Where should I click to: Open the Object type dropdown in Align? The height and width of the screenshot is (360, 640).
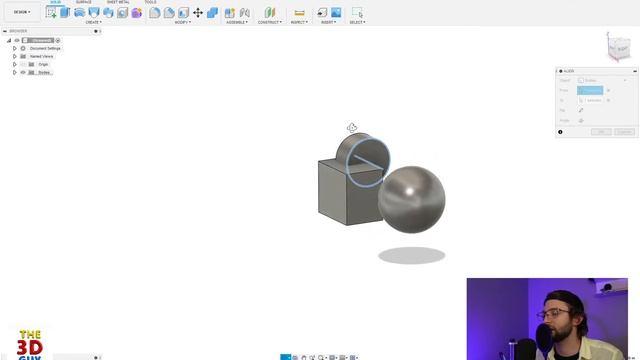point(602,80)
